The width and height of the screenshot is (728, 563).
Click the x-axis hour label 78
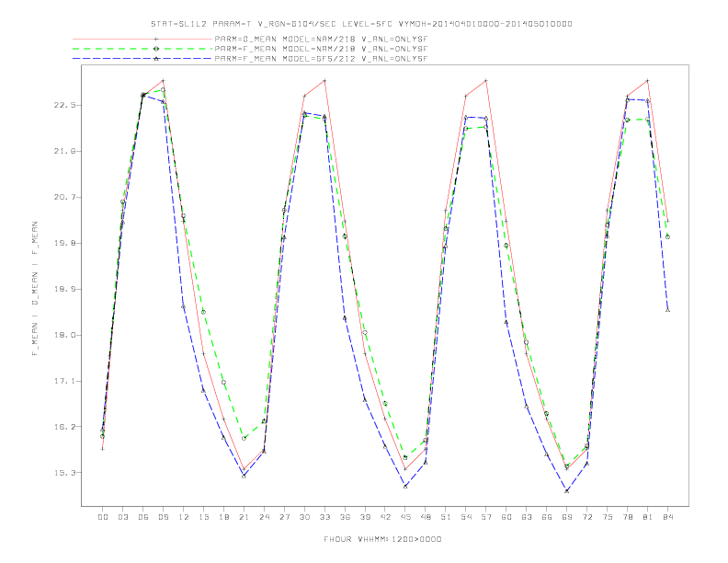pos(627,517)
